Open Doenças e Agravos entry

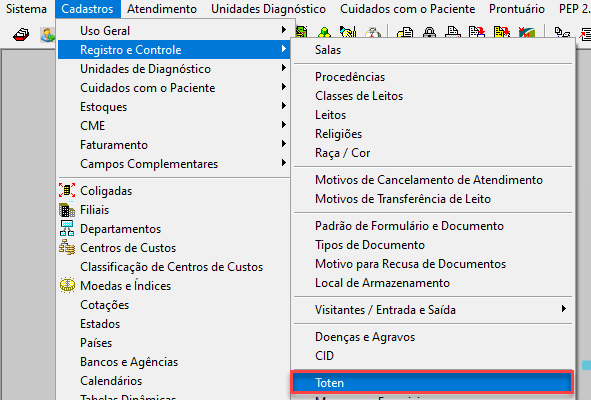coord(433,337)
